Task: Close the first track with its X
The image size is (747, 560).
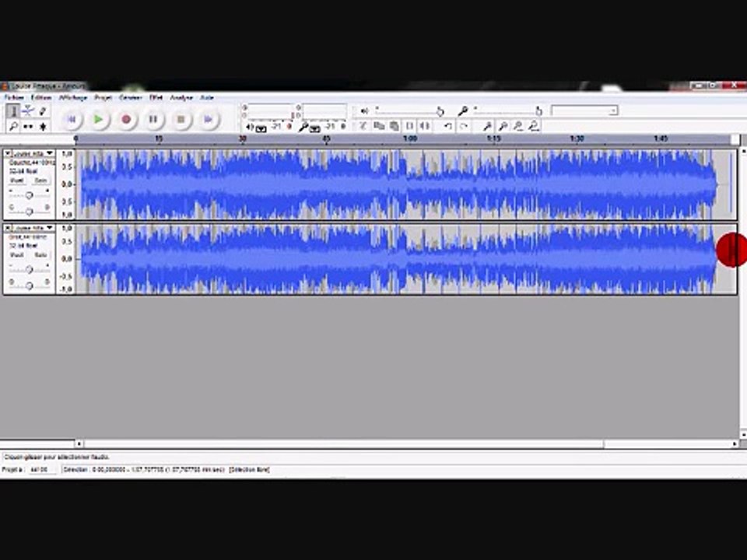Action: (x=8, y=153)
